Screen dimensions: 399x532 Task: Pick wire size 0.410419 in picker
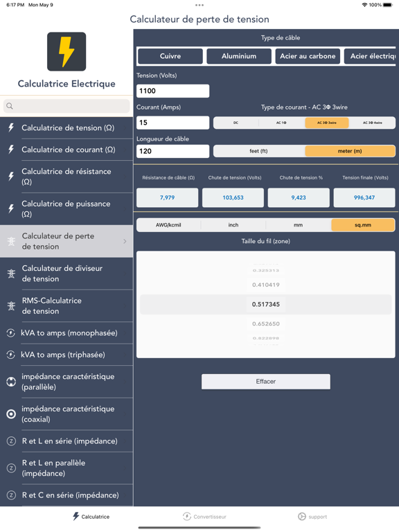266,285
